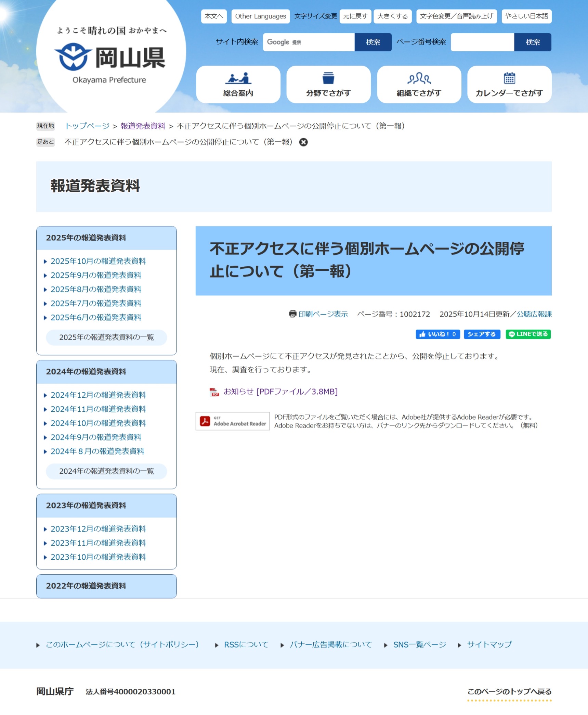Viewport: 588px width, 715px height.
Task: Select Other Languages in top menu
Action: pyautogui.click(x=260, y=16)
